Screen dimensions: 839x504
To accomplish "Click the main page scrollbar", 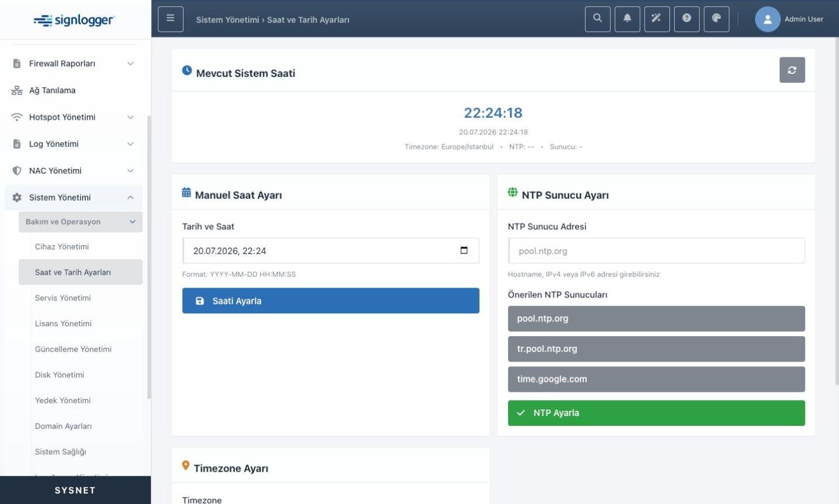I will tap(836, 211).
